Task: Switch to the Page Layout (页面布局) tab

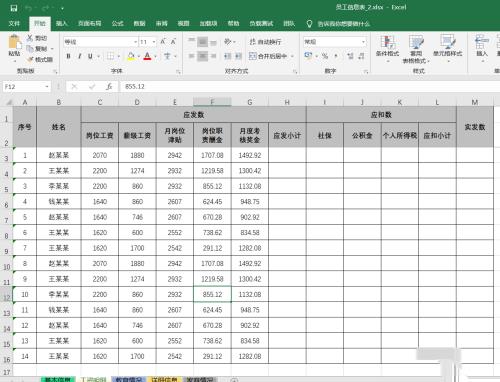Action: tap(90, 23)
